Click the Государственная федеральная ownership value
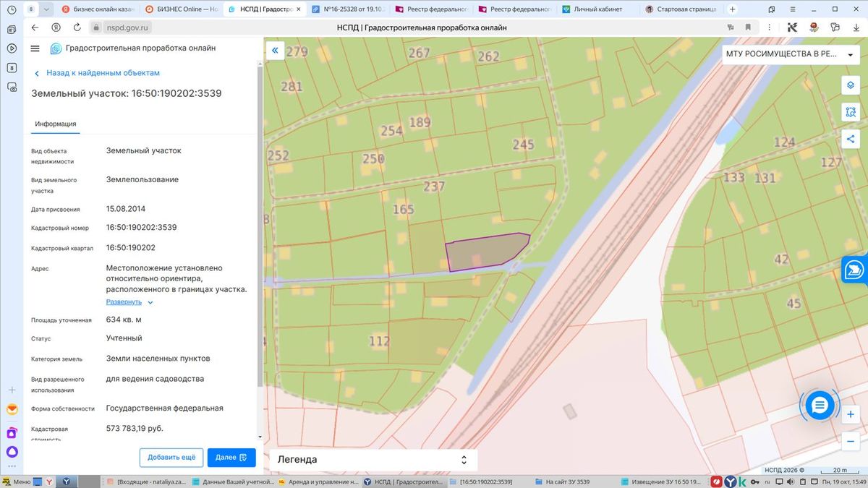 (165, 408)
